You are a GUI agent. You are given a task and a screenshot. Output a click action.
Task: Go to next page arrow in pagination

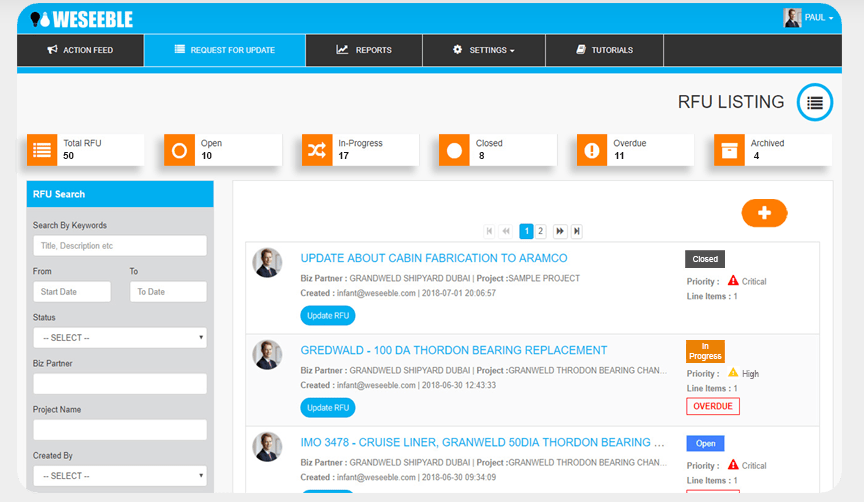[560, 231]
